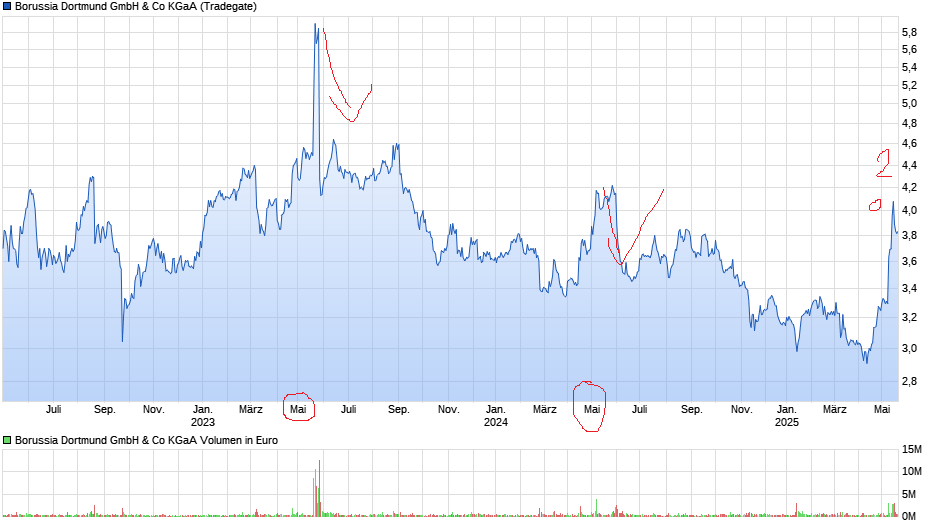Click the 2023 year label on time axis
Screen dimensions: 940x526
[x=203, y=422]
